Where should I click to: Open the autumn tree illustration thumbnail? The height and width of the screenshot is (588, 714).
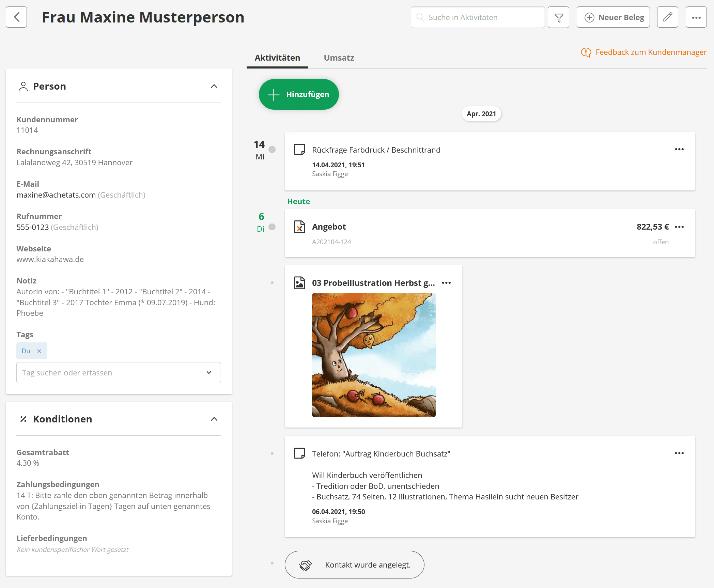pos(374,355)
